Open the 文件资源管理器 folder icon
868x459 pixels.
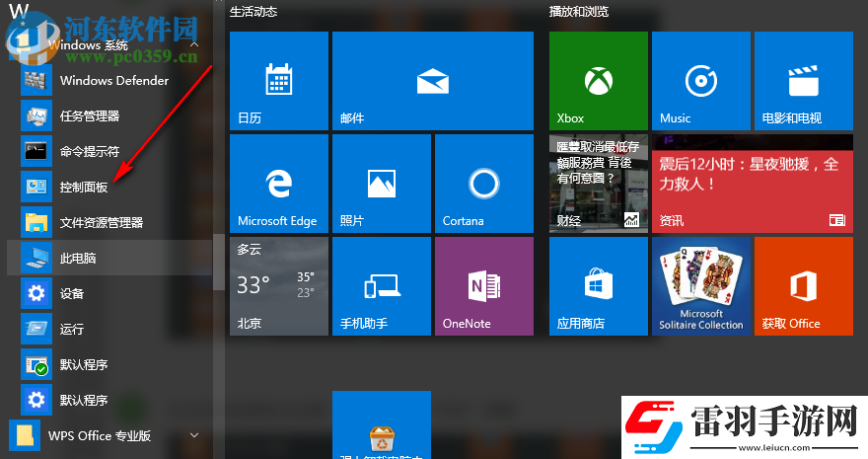click(x=36, y=222)
